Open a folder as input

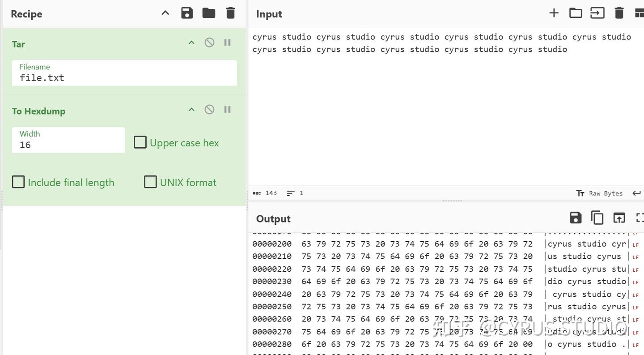576,13
